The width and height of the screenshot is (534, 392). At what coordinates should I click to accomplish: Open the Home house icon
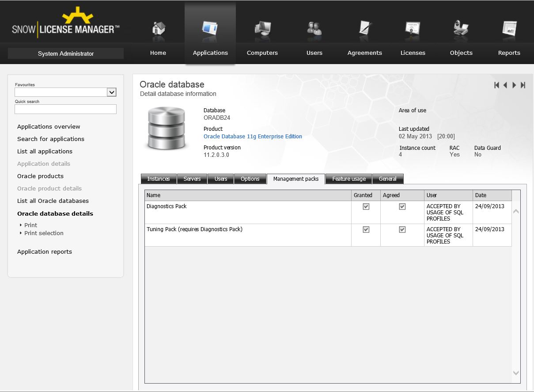coord(158,29)
